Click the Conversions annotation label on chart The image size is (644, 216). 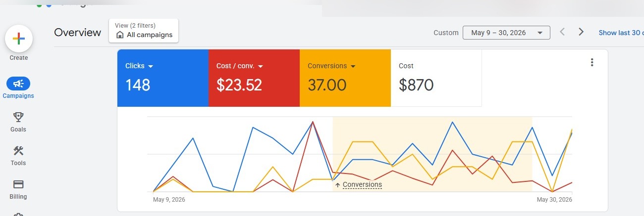362,185
